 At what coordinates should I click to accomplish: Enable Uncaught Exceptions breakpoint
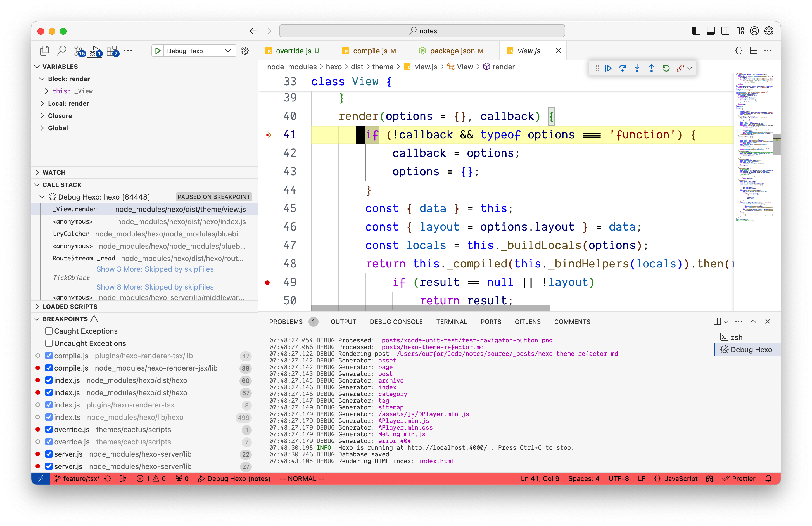(x=49, y=343)
